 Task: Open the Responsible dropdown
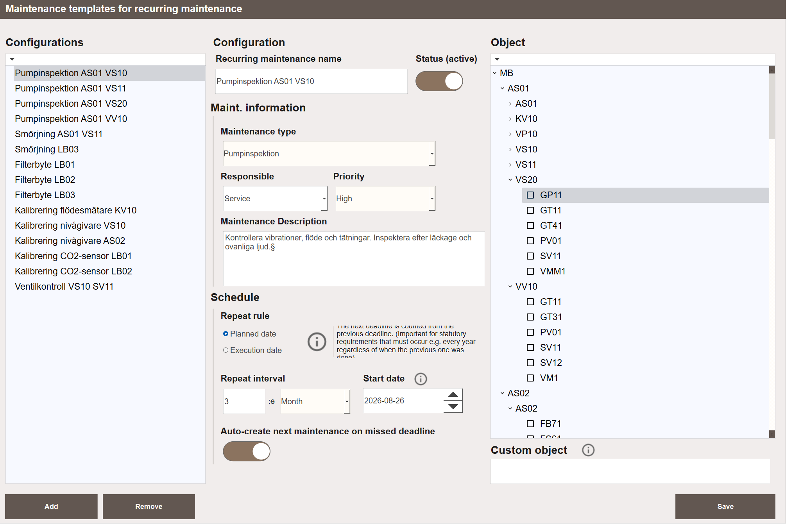pyautogui.click(x=275, y=199)
